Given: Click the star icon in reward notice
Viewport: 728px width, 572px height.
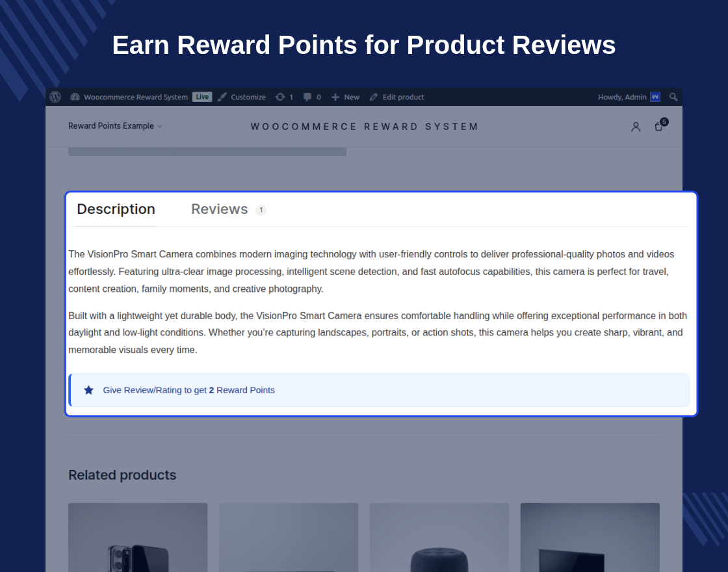Looking at the screenshot, I should [x=88, y=390].
